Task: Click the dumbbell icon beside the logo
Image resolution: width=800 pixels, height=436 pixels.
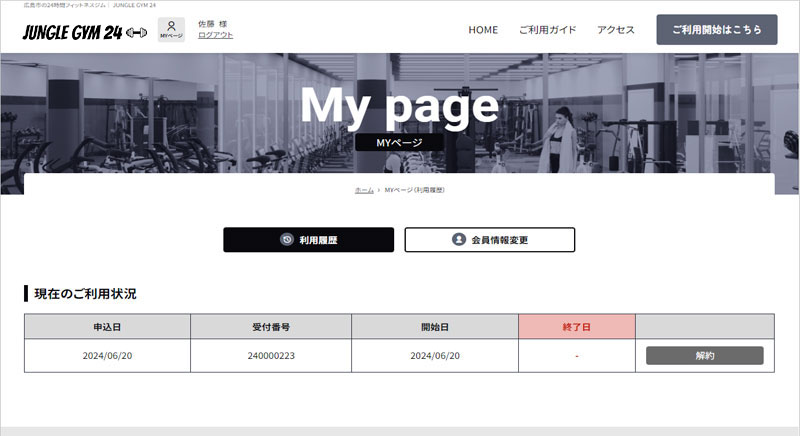Action: tap(136, 32)
